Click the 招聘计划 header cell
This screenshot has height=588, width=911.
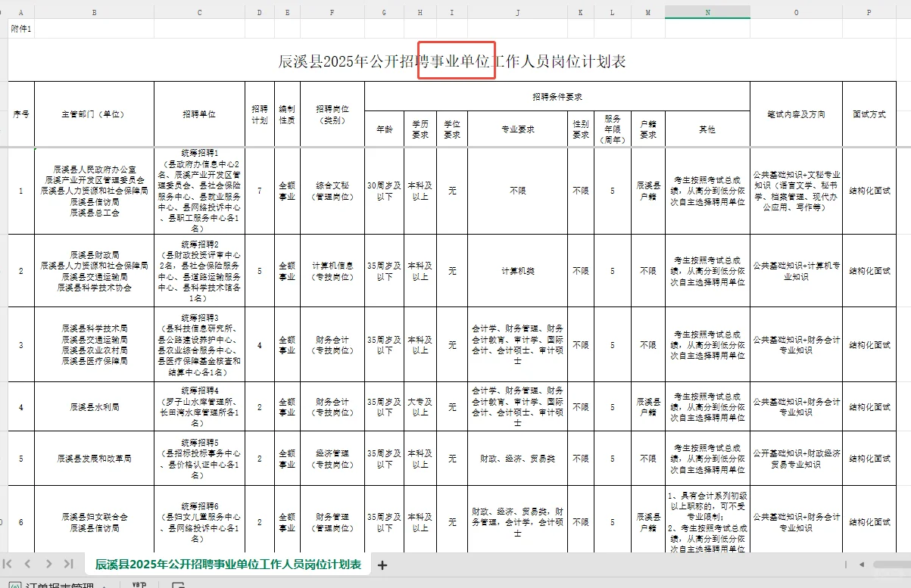click(260, 114)
